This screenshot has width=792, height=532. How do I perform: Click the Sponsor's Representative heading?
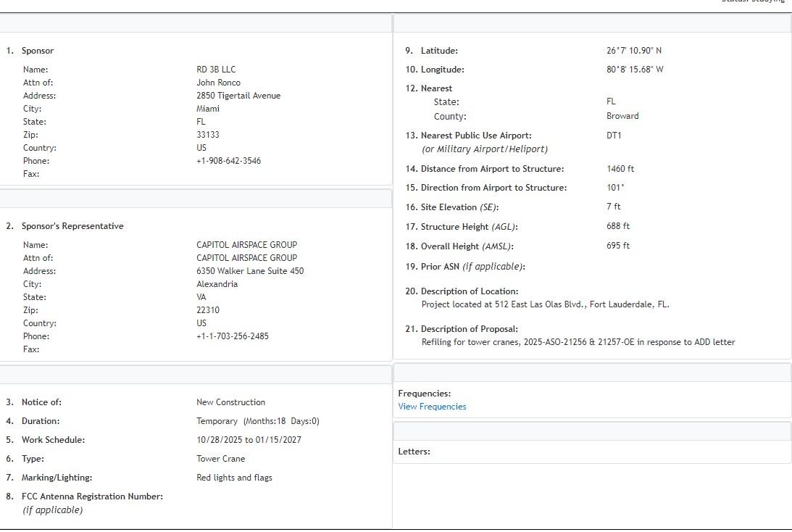[72, 226]
